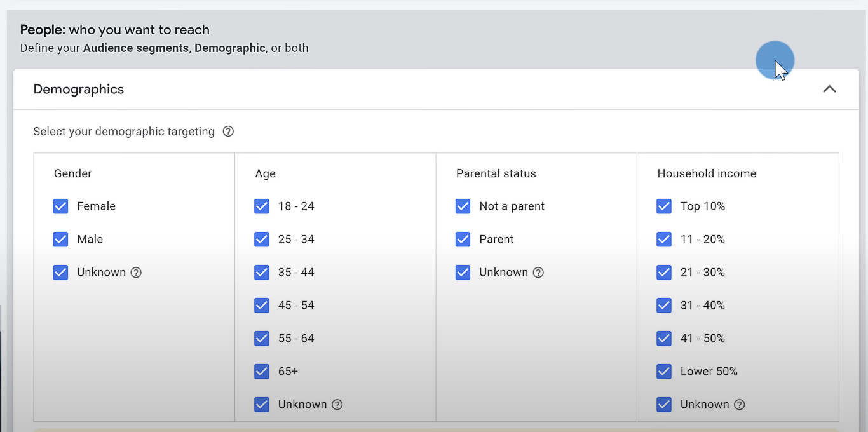Image resolution: width=868 pixels, height=432 pixels.
Task: Uncheck the 55 - 64 age range
Action: 262,338
